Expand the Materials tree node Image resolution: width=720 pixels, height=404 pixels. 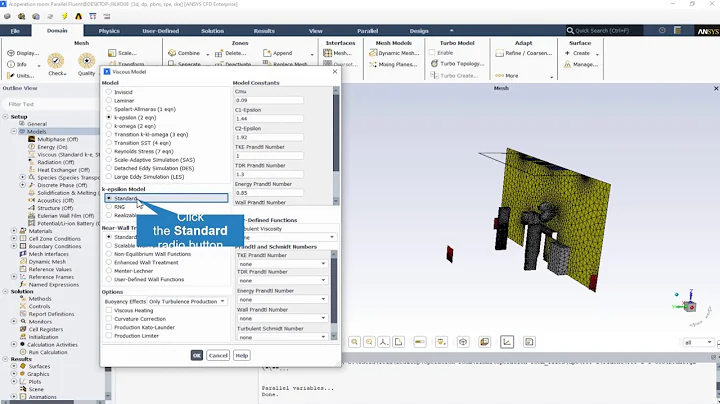[14, 231]
